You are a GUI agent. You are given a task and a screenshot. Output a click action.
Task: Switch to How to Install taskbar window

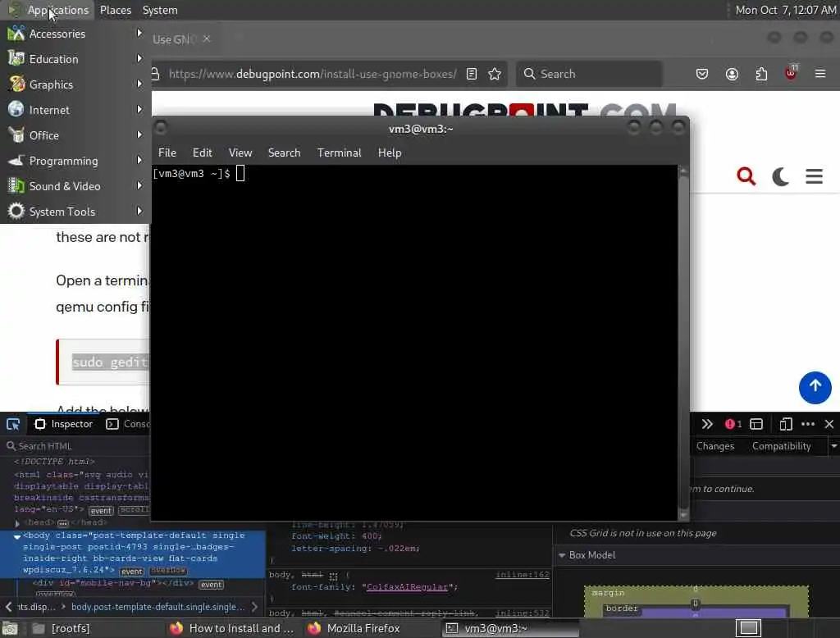click(x=231, y=628)
